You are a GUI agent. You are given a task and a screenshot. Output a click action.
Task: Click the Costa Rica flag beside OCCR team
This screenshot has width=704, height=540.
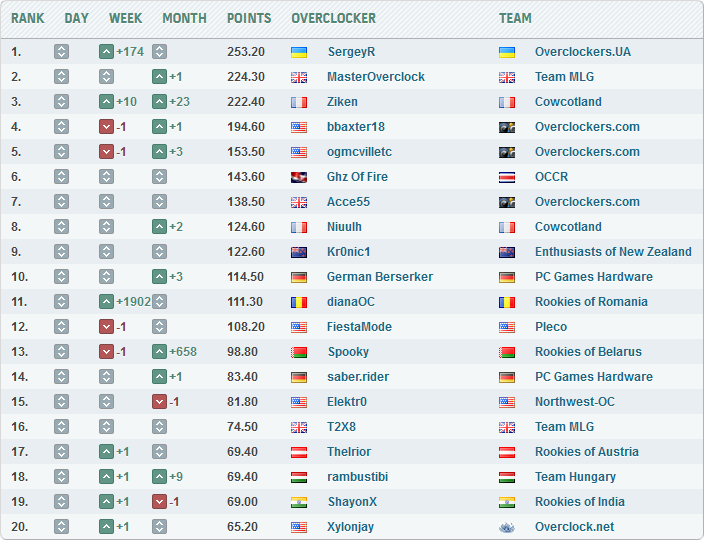[x=507, y=177]
